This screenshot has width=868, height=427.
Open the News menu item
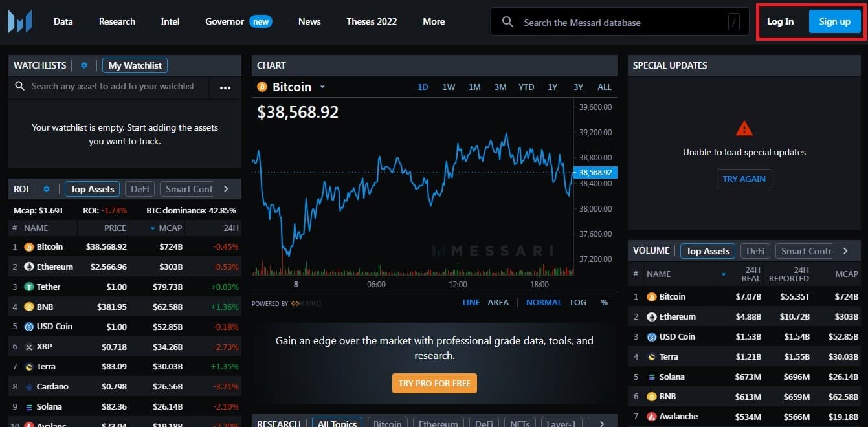coord(309,21)
